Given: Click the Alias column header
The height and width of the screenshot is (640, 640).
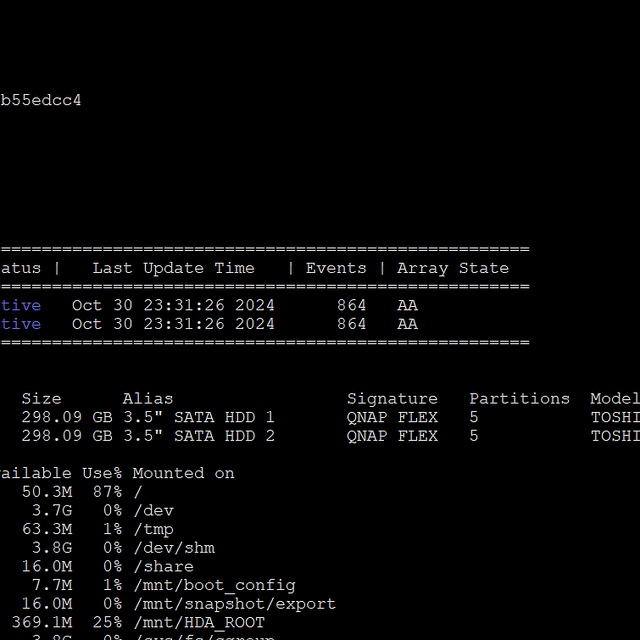Looking at the screenshot, I should tap(147, 399).
